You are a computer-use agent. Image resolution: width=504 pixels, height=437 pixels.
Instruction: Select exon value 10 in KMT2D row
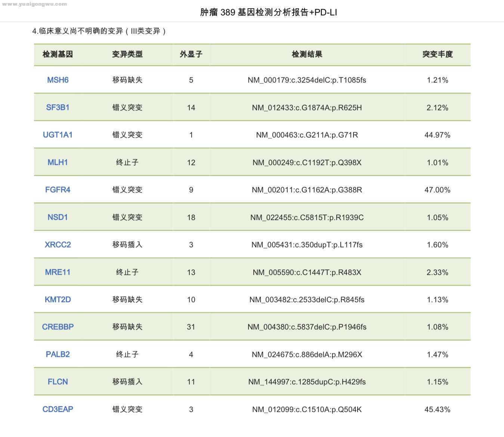point(191,300)
